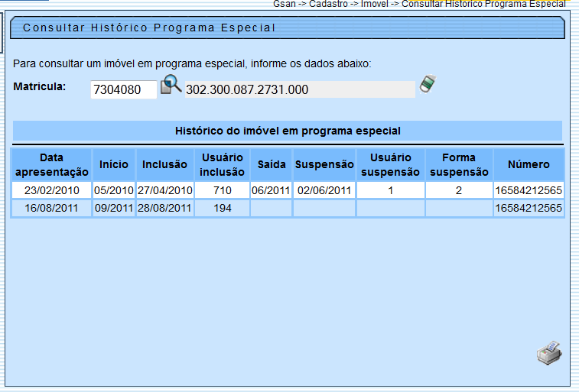
Task: Select the suspension date 02/06/2011 cell
Action: click(x=324, y=190)
